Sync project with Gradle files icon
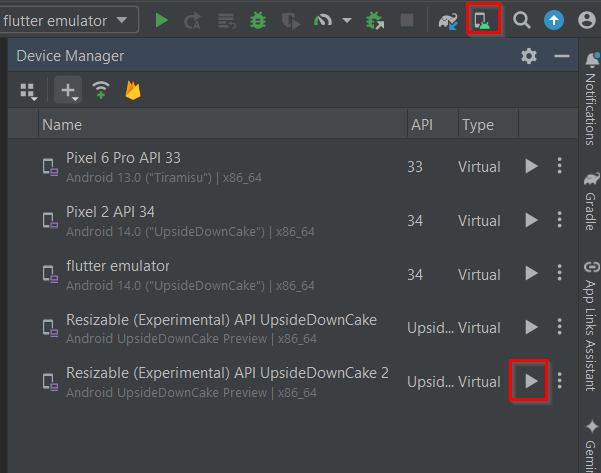This screenshot has width=601, height=473. coord(448,21)
